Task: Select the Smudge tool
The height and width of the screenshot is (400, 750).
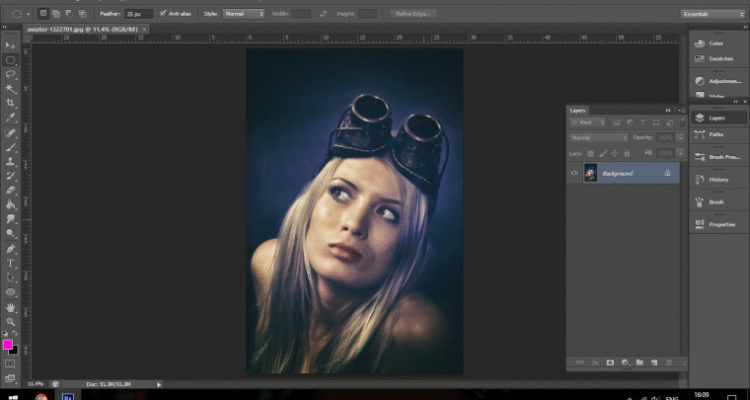Action: [x=10, y=220]
